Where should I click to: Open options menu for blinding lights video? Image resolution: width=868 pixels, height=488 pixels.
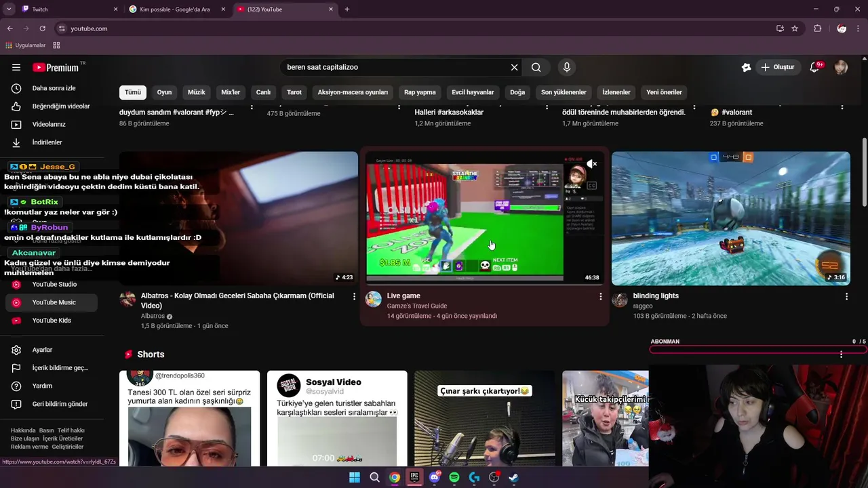[x=846, y=296]
